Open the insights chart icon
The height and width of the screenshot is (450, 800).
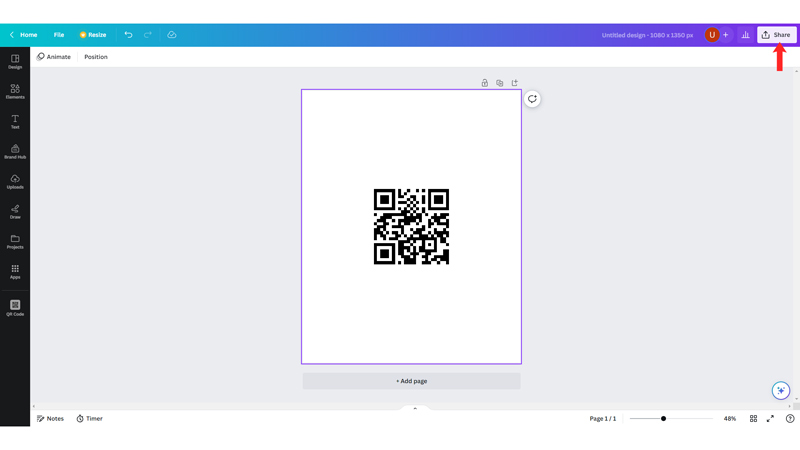pos(745,35)
